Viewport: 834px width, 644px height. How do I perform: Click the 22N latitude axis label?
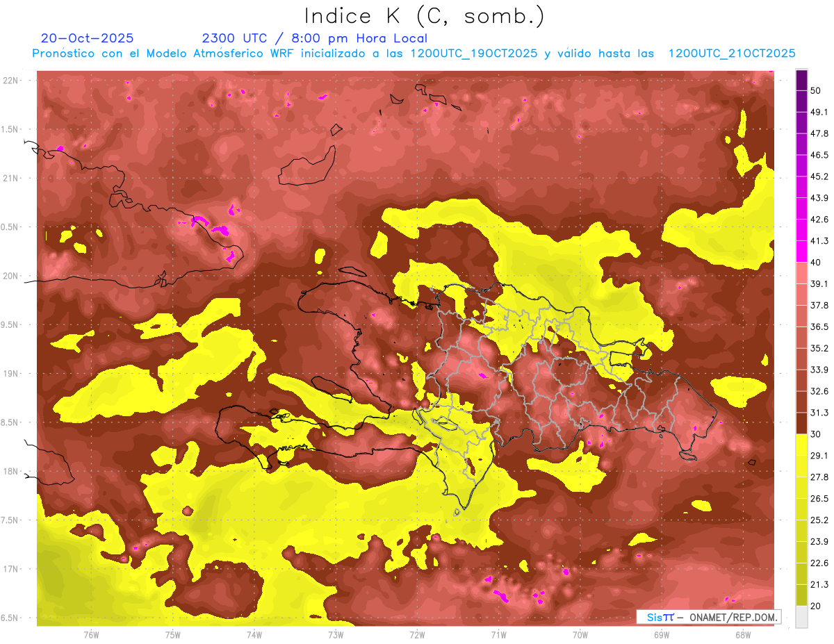10,81
